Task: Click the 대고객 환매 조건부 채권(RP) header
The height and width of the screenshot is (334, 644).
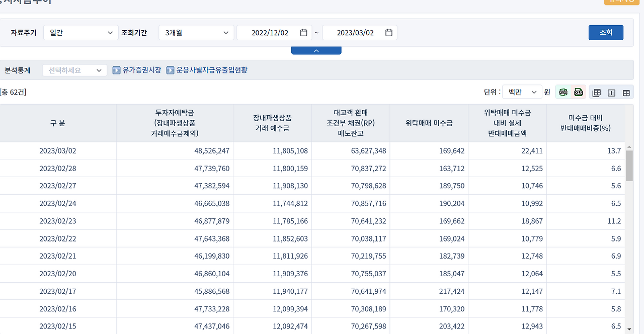Action: [351, 123]
